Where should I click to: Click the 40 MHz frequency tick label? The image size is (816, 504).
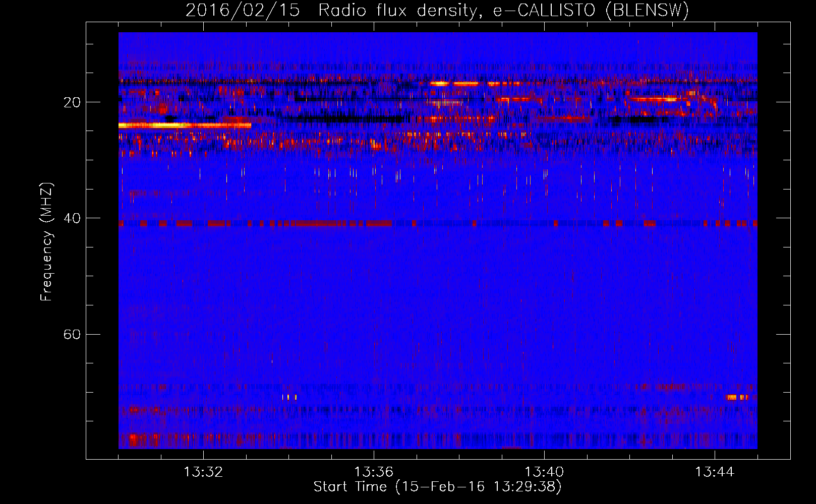72,218
